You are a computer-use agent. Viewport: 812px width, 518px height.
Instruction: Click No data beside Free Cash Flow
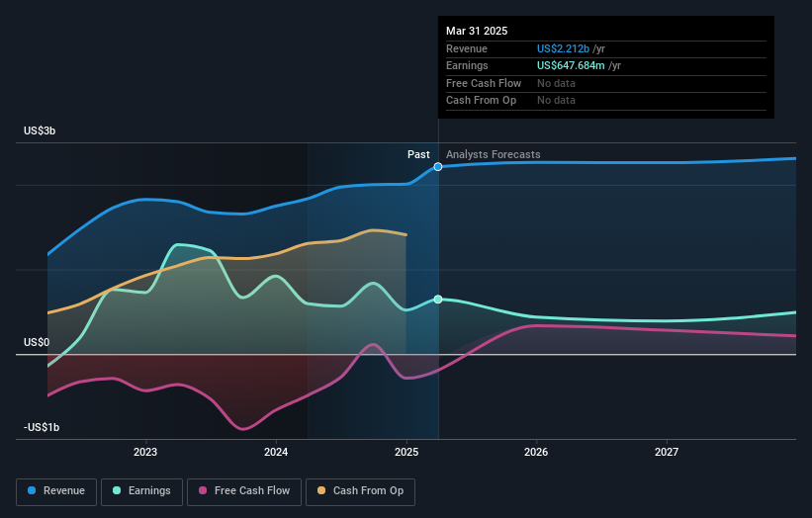[x=556, y=83]
